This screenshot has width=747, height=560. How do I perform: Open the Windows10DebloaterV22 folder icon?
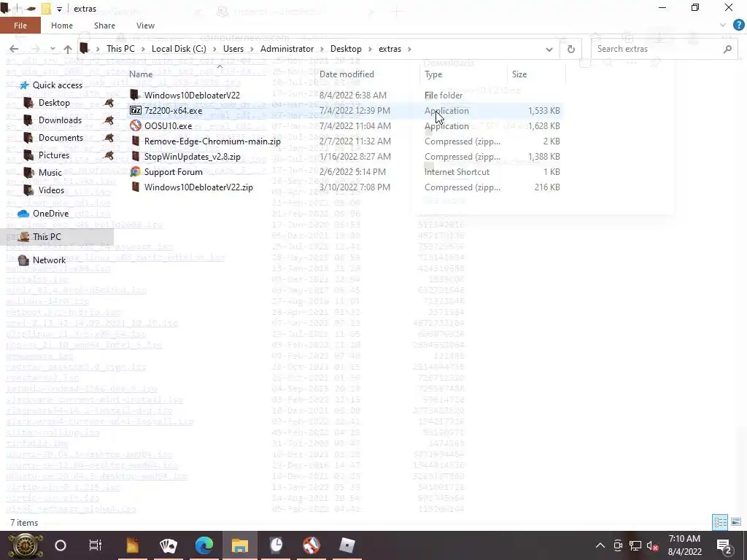tap(135, 96)
